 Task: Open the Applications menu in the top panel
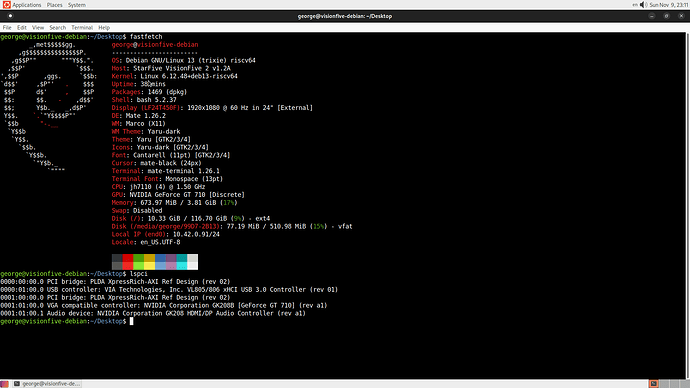point(26,5)
